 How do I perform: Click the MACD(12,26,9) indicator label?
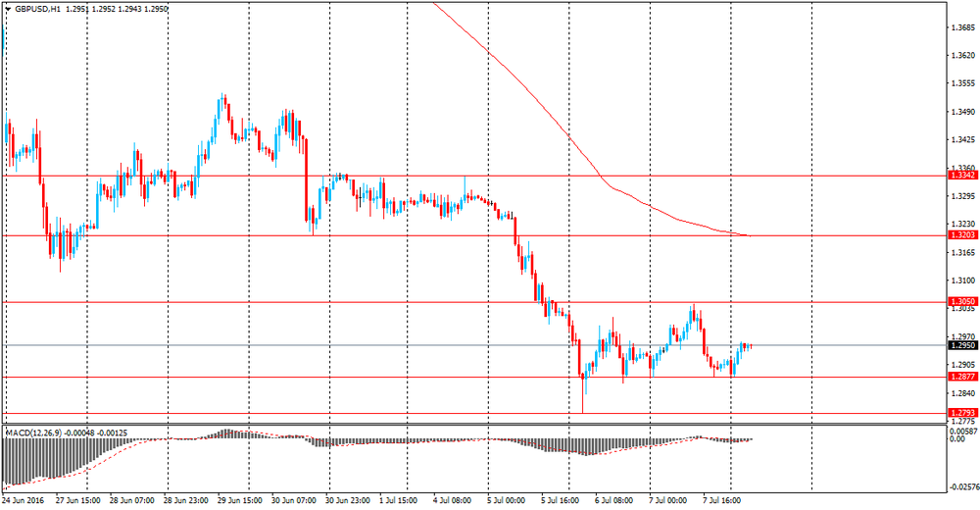32,433
